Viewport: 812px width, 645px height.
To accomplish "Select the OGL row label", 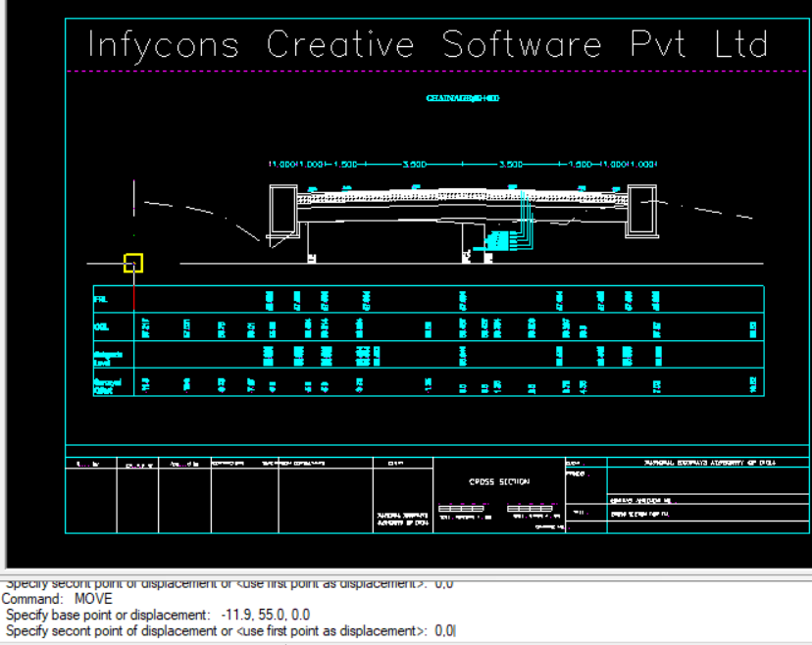I will (101, 327).
